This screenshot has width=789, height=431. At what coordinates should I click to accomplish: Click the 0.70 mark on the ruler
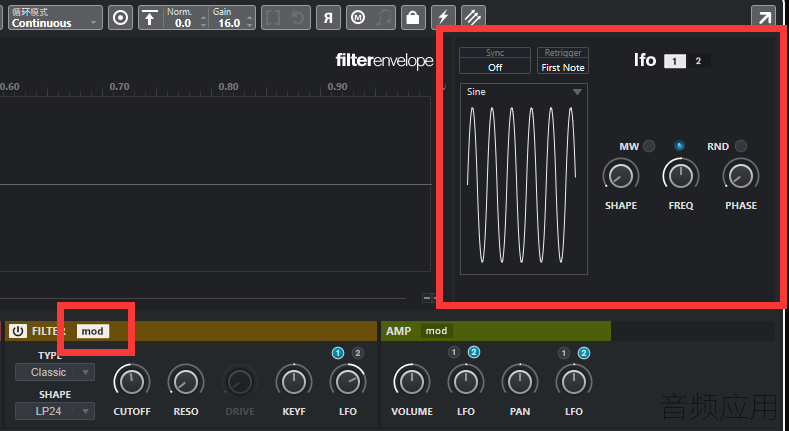(x=119, y=87)
